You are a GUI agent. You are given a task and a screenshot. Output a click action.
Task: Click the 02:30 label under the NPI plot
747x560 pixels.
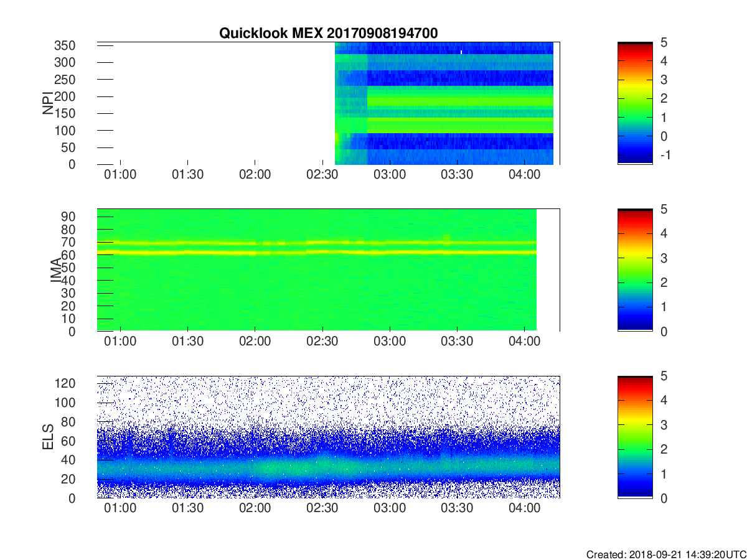322,175
